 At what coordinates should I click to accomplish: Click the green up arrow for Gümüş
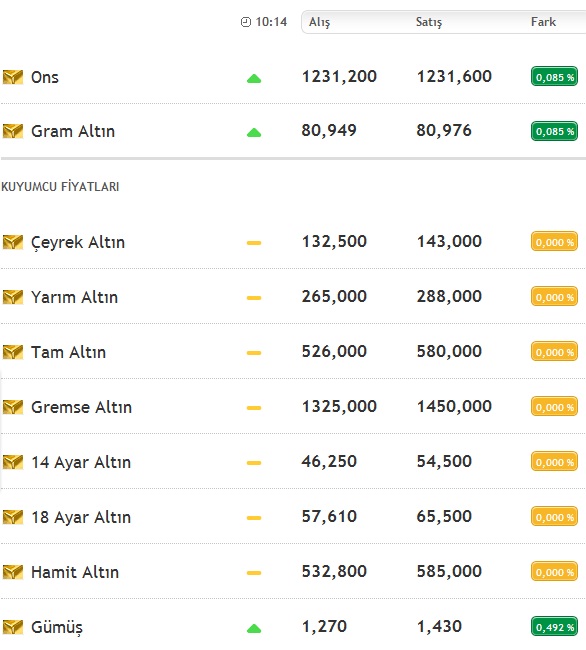tap(254, 629)
